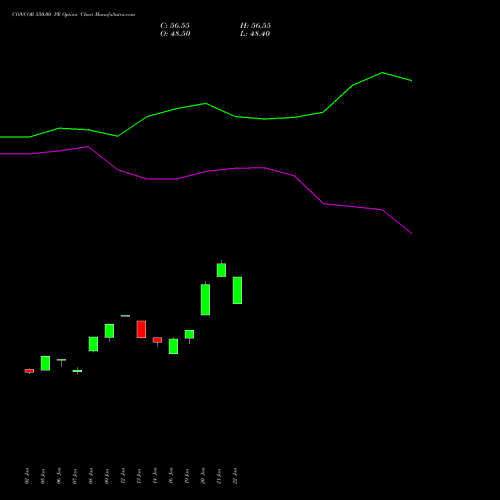Click the '21' date label on the axis
The width and height of the screenshot is (500, 500).
[x=219, y=476]
